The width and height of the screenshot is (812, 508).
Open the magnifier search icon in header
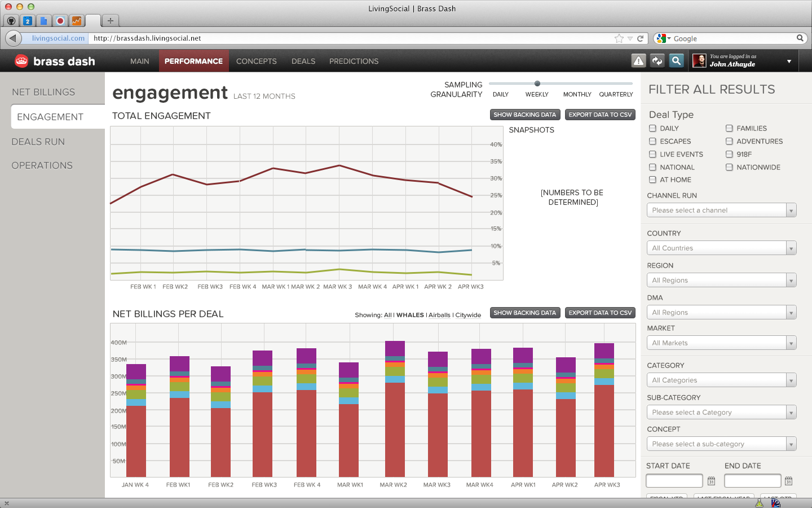tap(676, 61)
